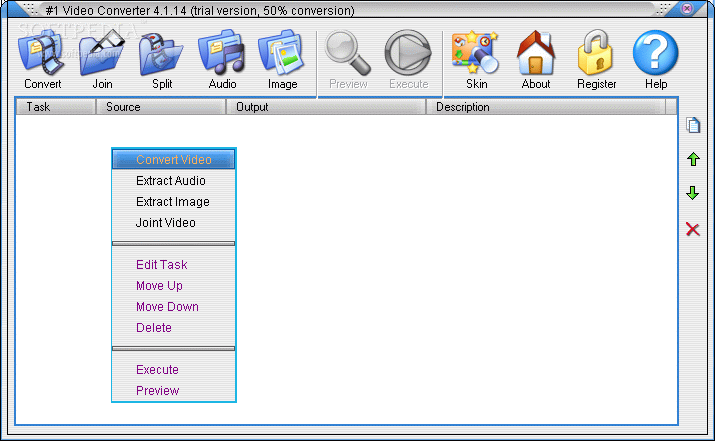This screenshot has height=441, width=715.
Task: Select Edit Task in context menu
Action: point(174,265)
